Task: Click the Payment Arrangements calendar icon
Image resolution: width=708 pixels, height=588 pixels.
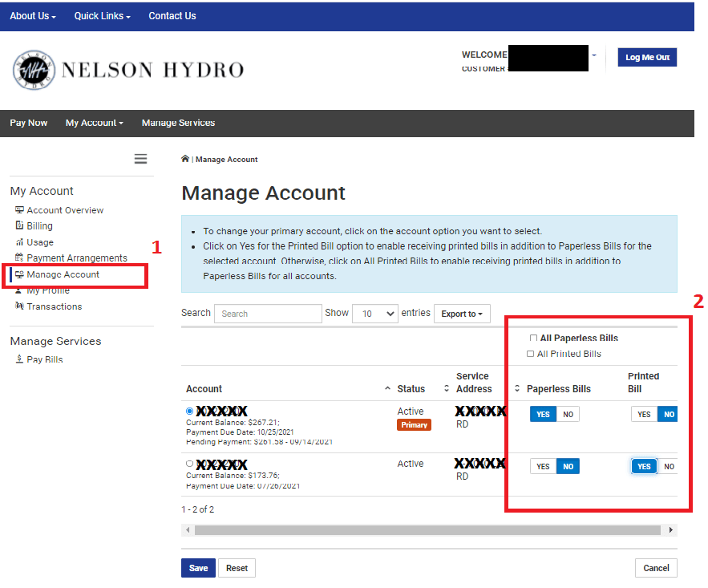Action: [19, 258]
